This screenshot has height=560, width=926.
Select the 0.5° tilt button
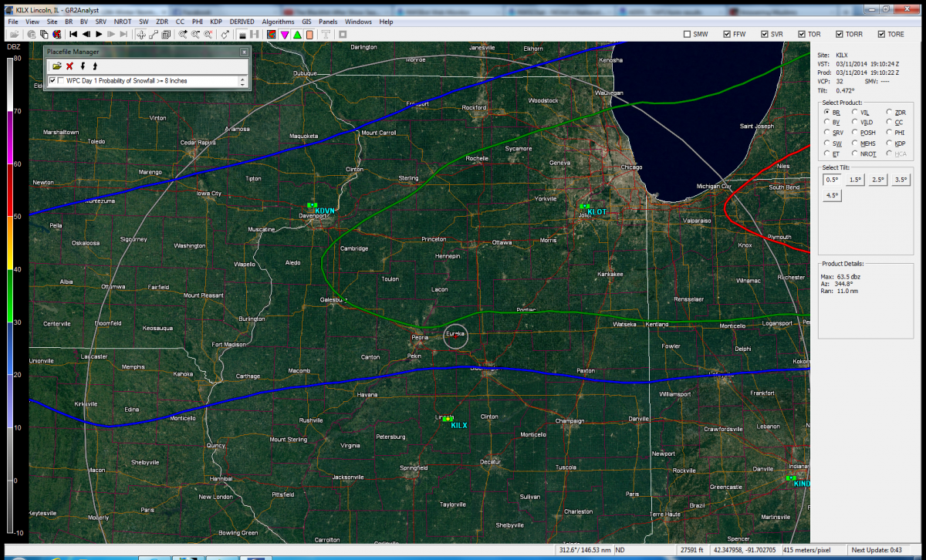[833, 179]
